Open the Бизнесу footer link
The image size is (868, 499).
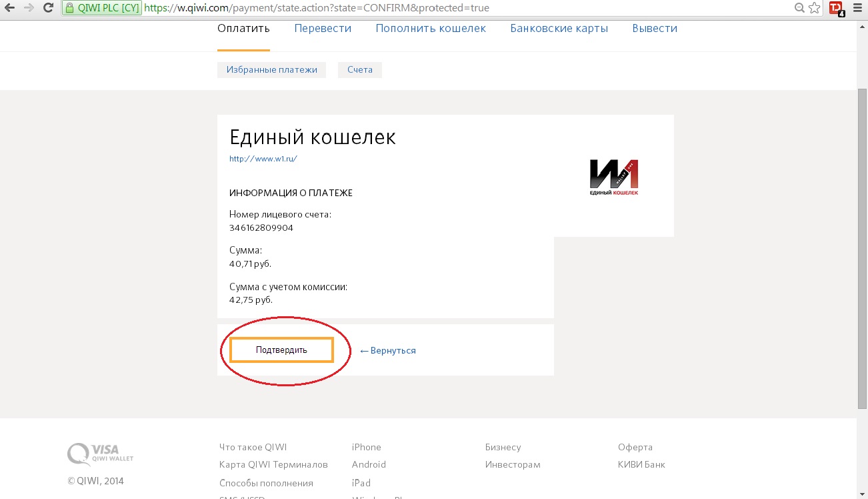pyautogui.click(x=503, y=447)
